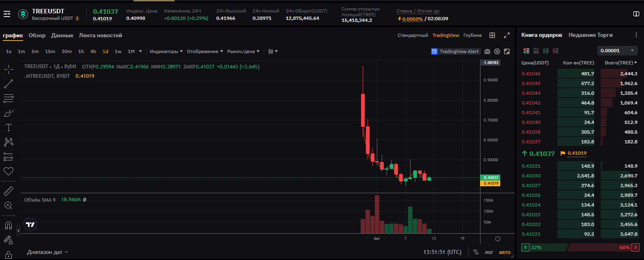
Task: Open price precision 0.00001 dropdown
Action: [x=617, y=51]
